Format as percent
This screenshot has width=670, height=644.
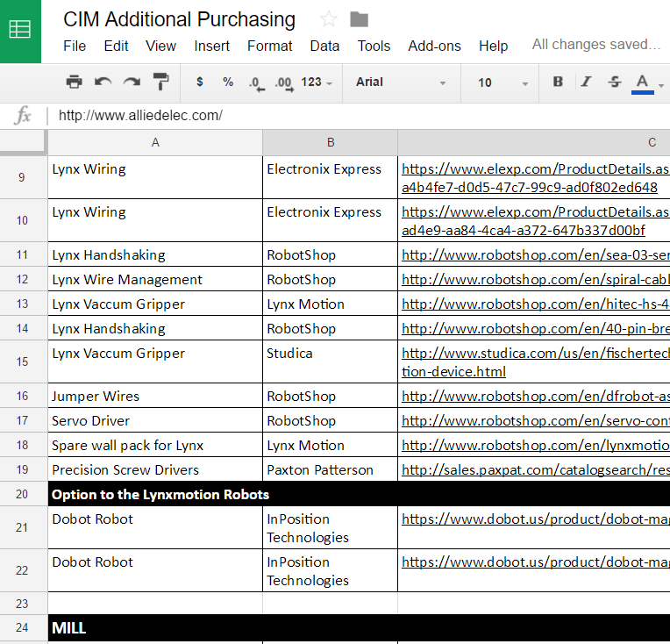228,82
